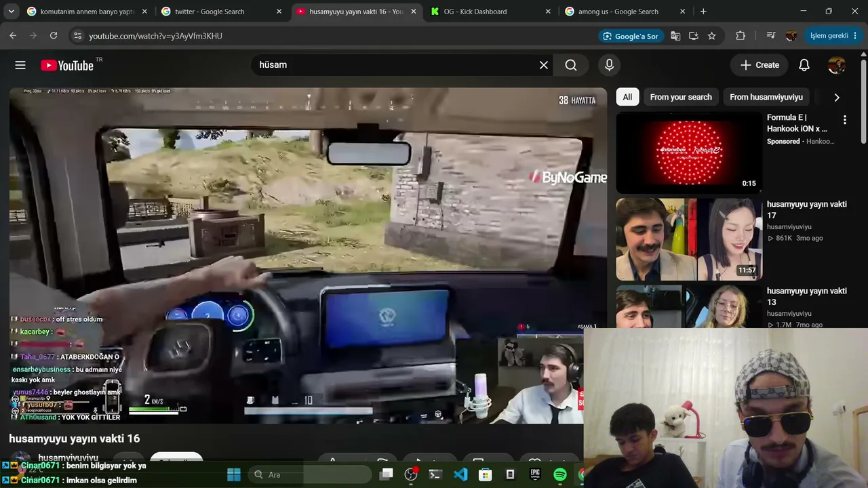Open the Chrome profile avatar
Image resolution: width=868 pixels, height=488 pixels.
791,36
